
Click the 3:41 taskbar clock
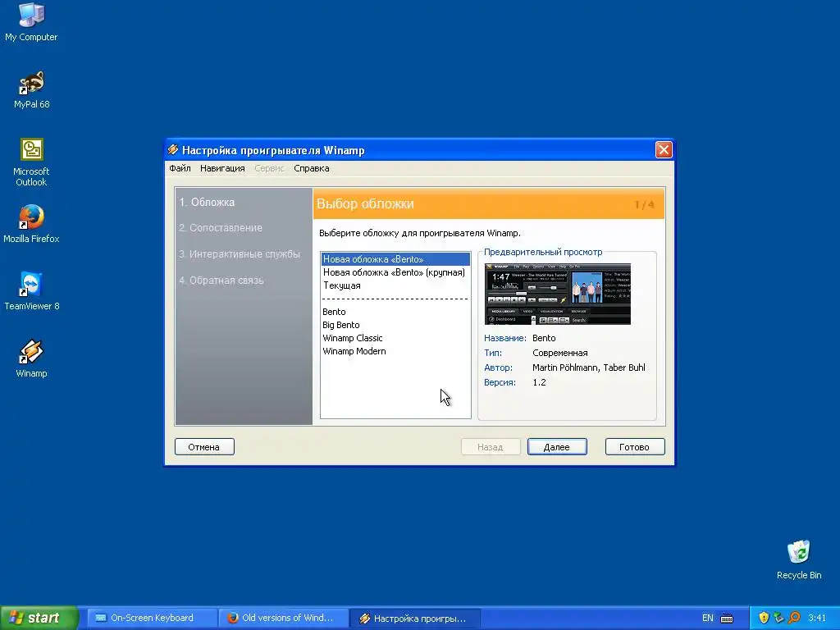817,618
